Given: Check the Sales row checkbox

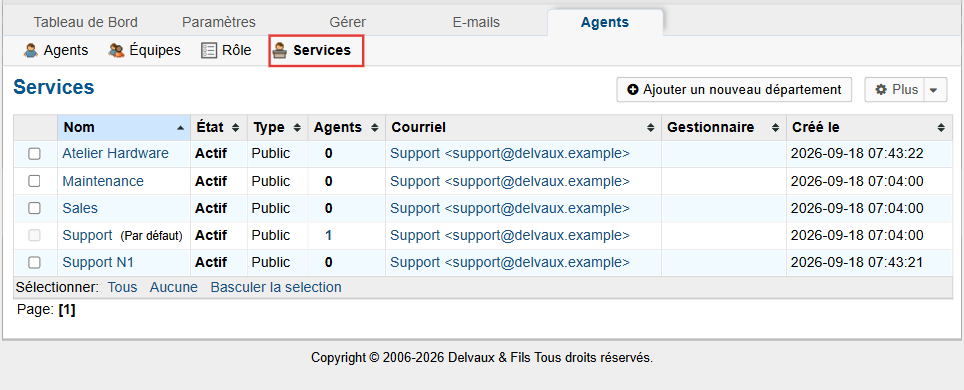Looking at the screenshot, I should coord(34,208).
